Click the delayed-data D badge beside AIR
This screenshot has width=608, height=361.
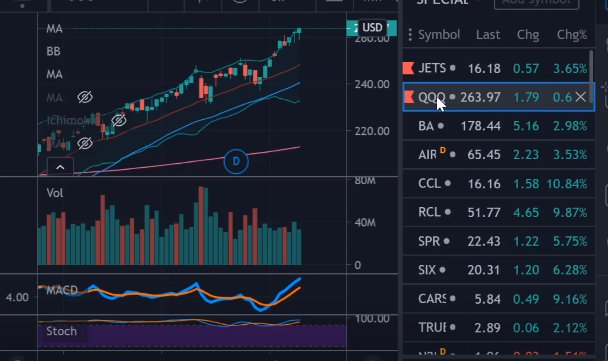(x=443, y=150)
